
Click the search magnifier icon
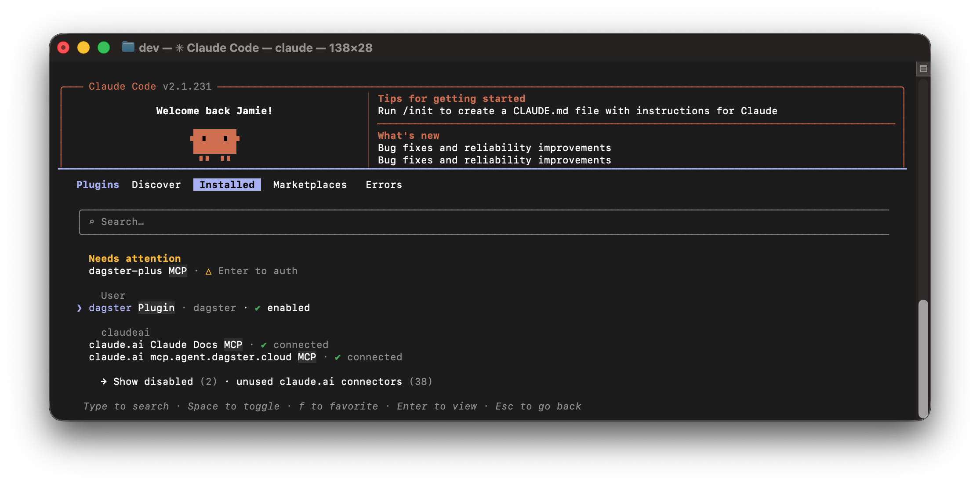coord(92,222)
